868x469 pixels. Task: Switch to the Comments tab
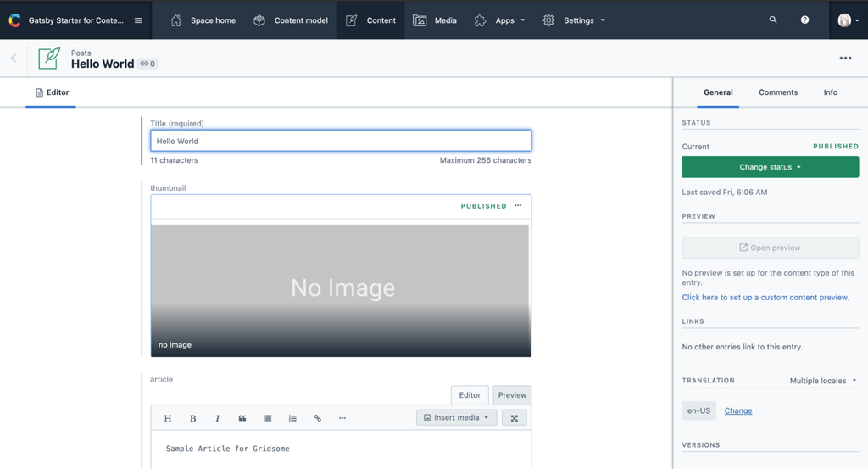[x=777, y=92]
